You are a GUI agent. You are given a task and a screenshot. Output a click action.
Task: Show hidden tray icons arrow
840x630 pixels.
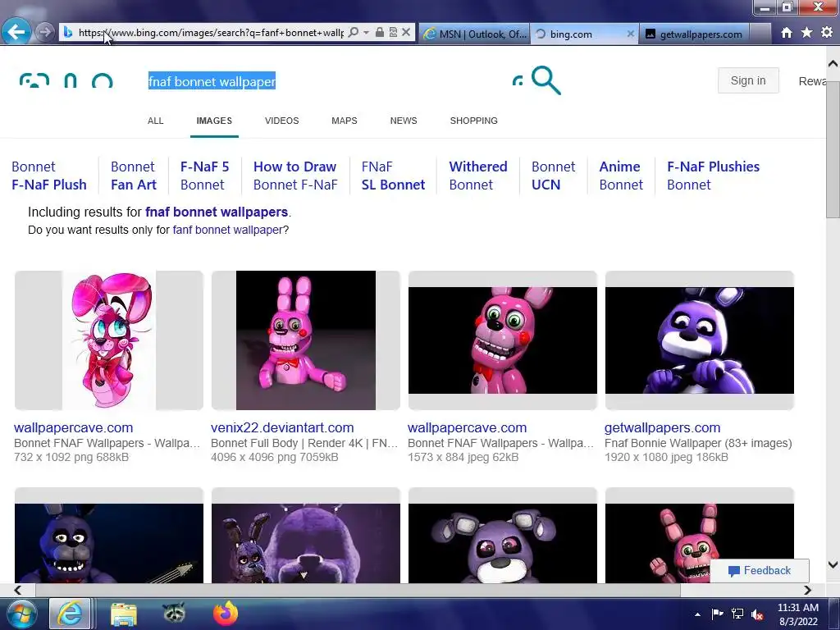click(x=697, y=614)
